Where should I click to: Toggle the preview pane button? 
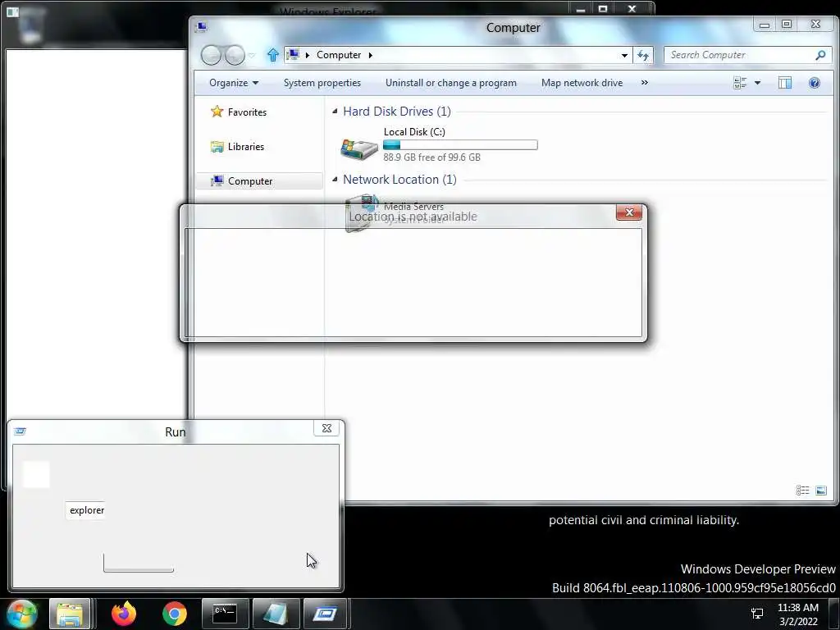(785, 83)
